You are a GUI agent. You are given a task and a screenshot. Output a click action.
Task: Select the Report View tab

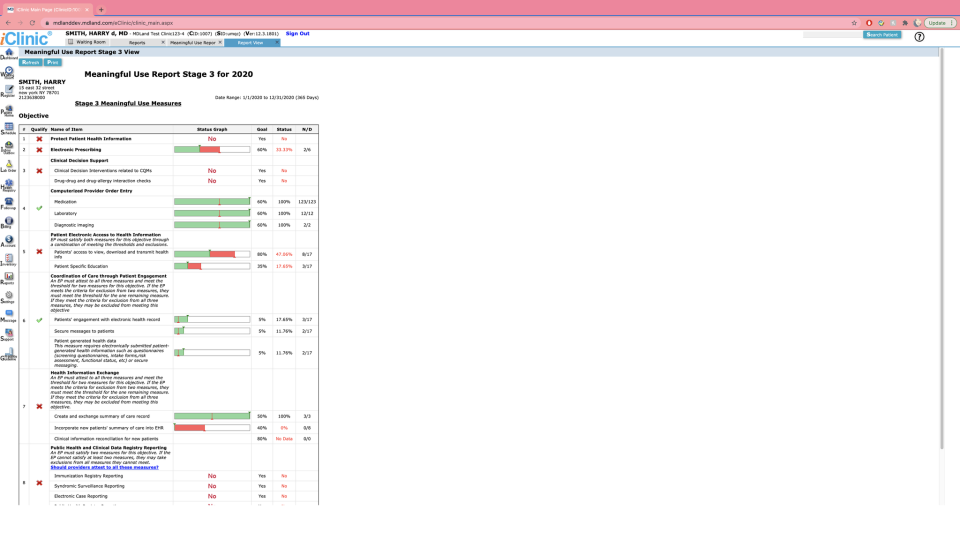[250, 43]
